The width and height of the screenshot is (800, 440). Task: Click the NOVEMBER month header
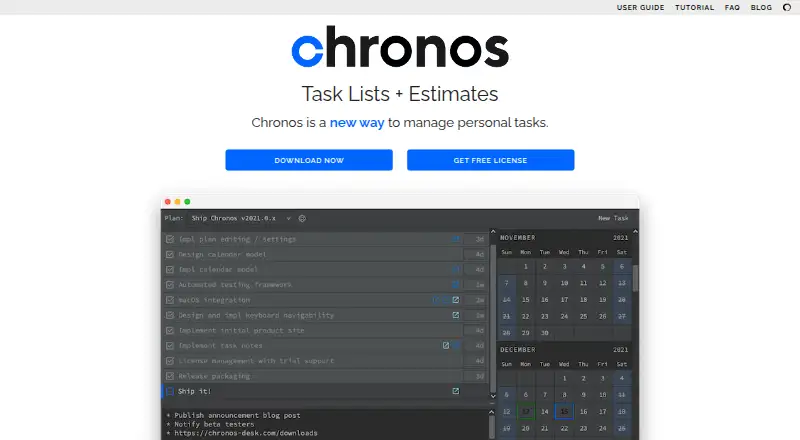click(517, 238)
